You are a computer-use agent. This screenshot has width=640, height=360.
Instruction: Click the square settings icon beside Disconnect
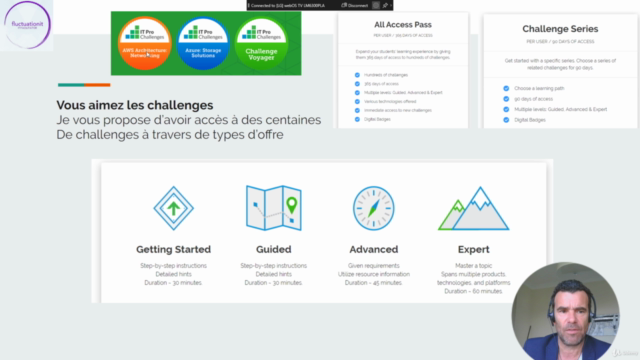click(x=376, y=5)
